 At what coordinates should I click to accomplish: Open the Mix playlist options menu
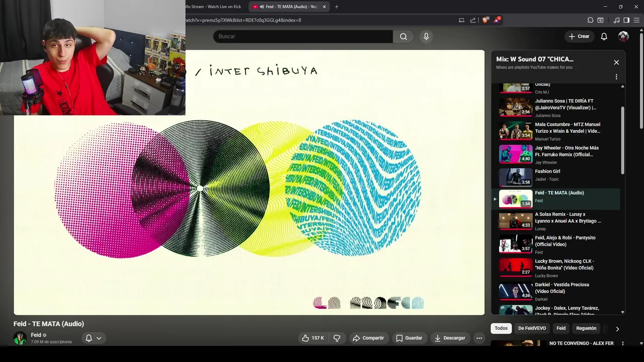616,77
